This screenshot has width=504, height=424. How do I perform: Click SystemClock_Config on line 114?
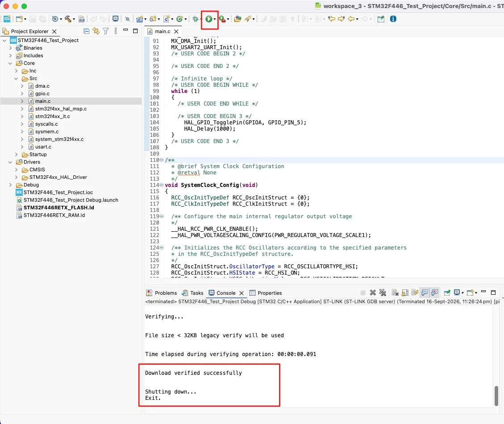coord(210,185)
